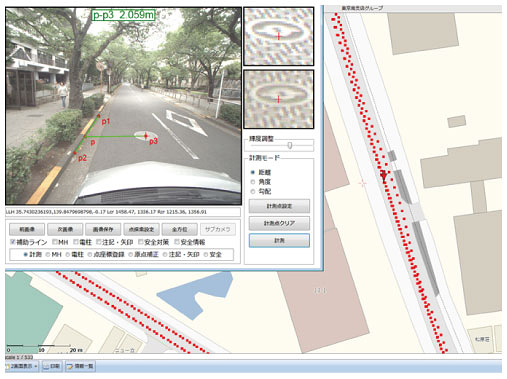The image size is (507, 379).
Task: Click the p1 measurement point marker
Action: pos(99,116)
